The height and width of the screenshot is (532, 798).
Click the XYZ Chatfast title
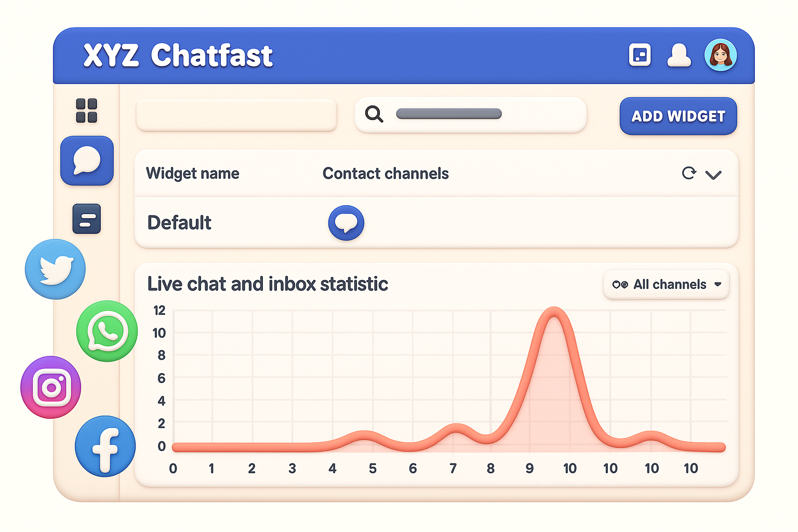(178, 55)
